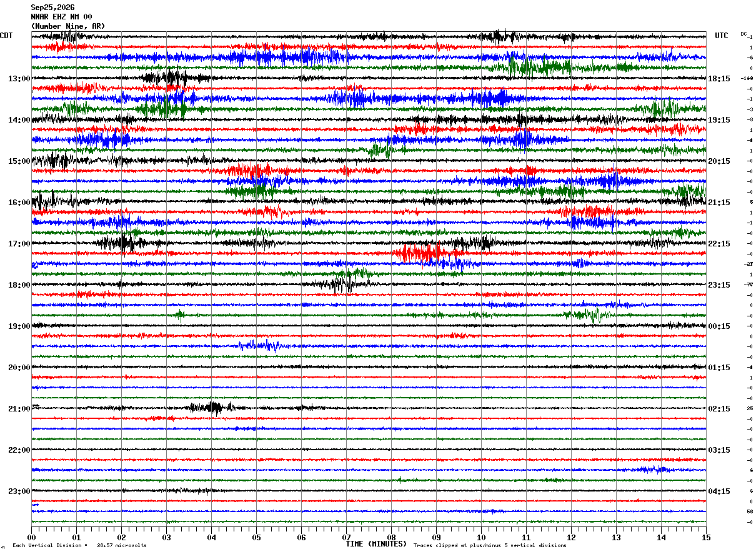Click the Sep25,2026 date header

point(52,8)
